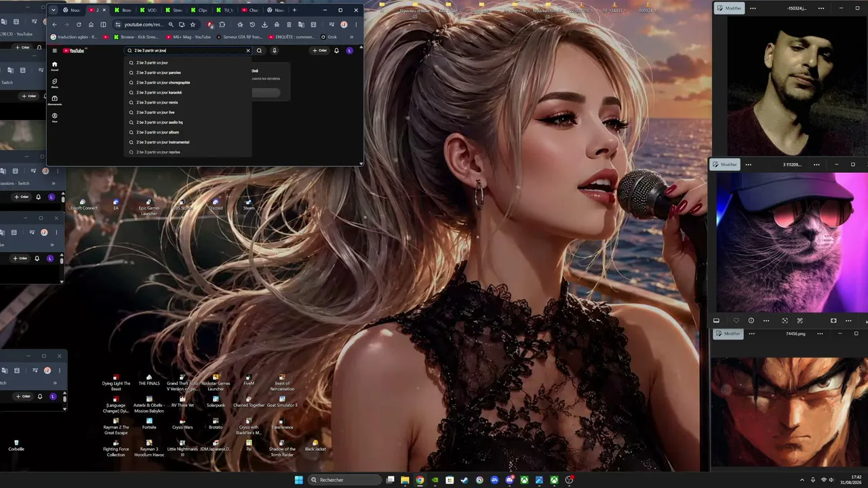Bookmark this page with the star
This screenshot has width=868, height=488.
click(x=193, y=24)
